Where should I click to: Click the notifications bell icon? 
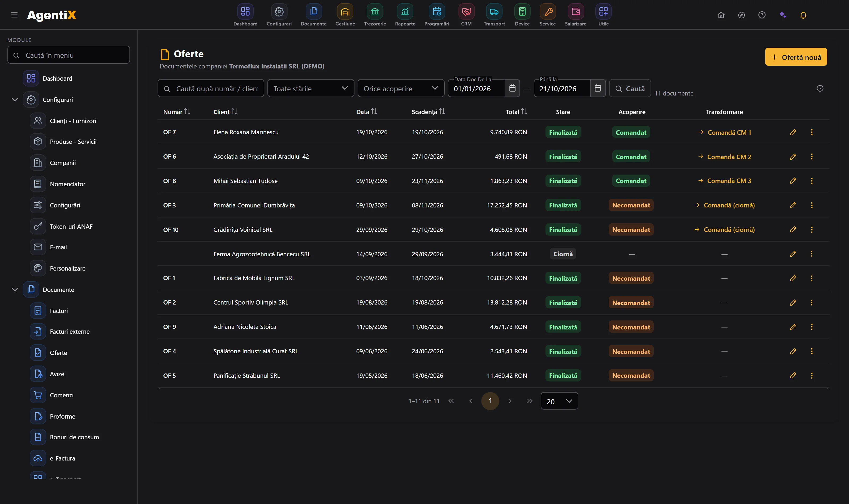(x=803, y=15)
